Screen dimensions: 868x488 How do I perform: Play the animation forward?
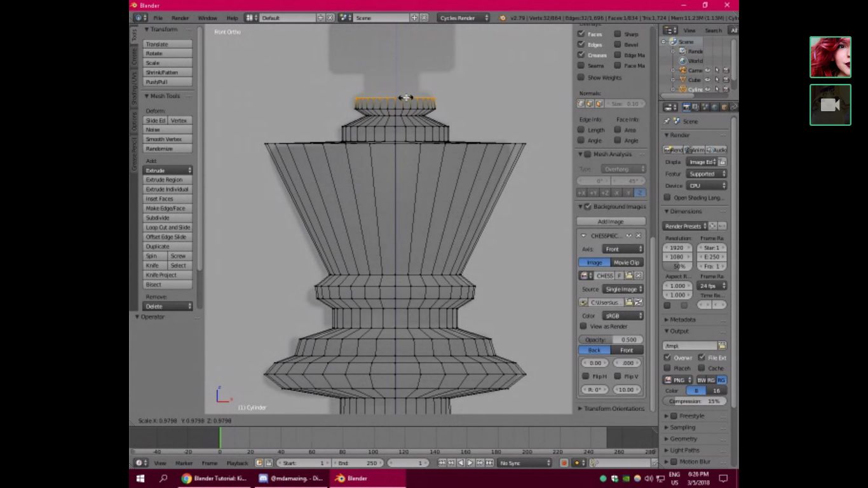point(470,463)
